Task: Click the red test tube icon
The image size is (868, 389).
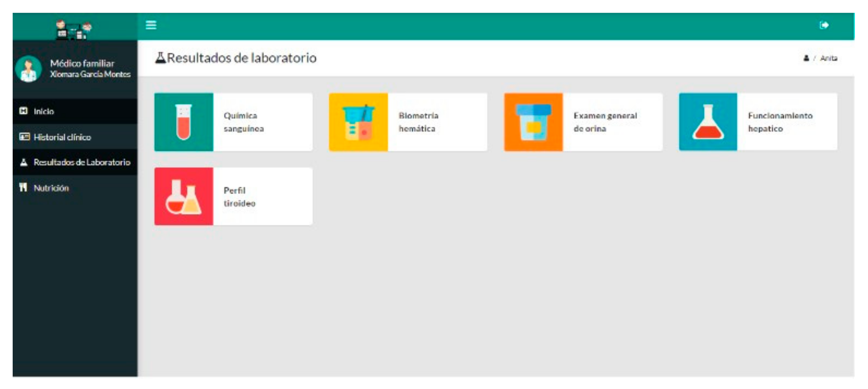Action: coord(184,122)
